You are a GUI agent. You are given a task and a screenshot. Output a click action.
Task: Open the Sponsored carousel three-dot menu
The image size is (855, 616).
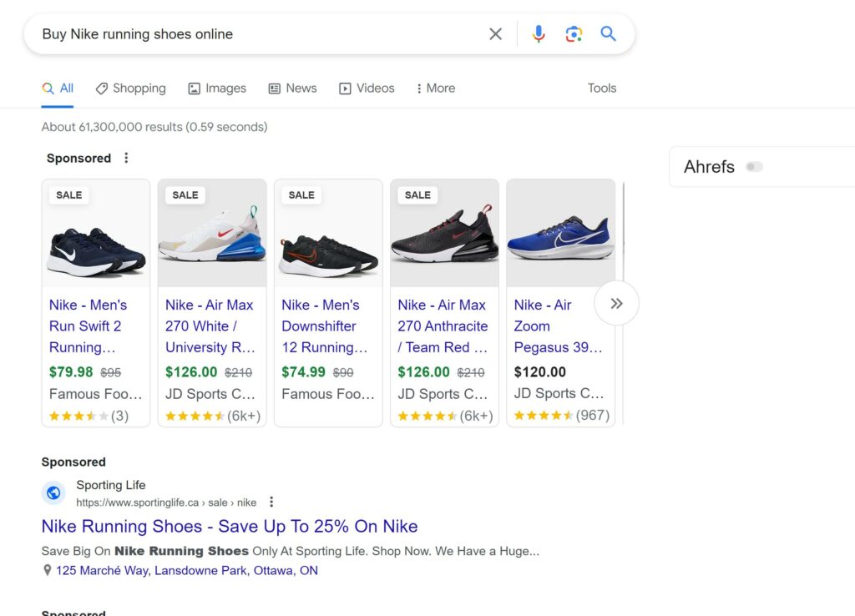pyautogui.click(x=126, y=158)
